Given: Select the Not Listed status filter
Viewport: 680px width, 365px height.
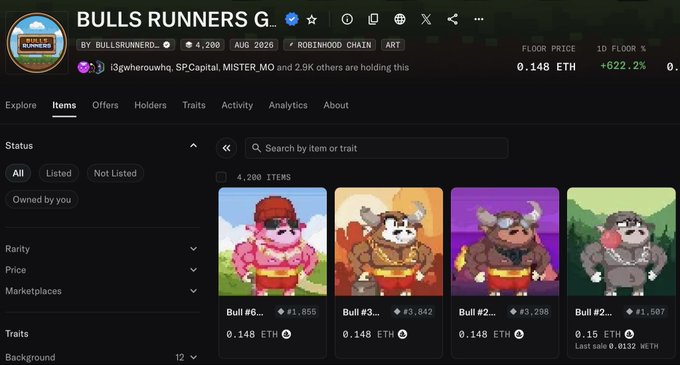Looking at the screenshot, I should coord(115,173).
